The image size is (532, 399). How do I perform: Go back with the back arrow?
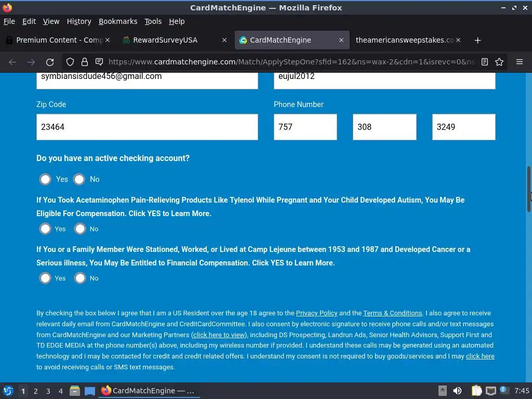(x=12, y=62)
